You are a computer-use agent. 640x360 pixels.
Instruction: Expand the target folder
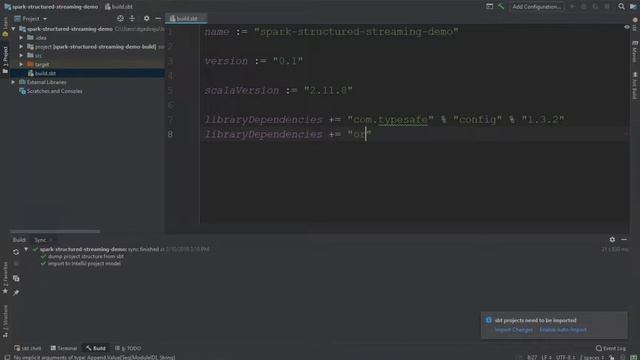(x=21, y=64)
